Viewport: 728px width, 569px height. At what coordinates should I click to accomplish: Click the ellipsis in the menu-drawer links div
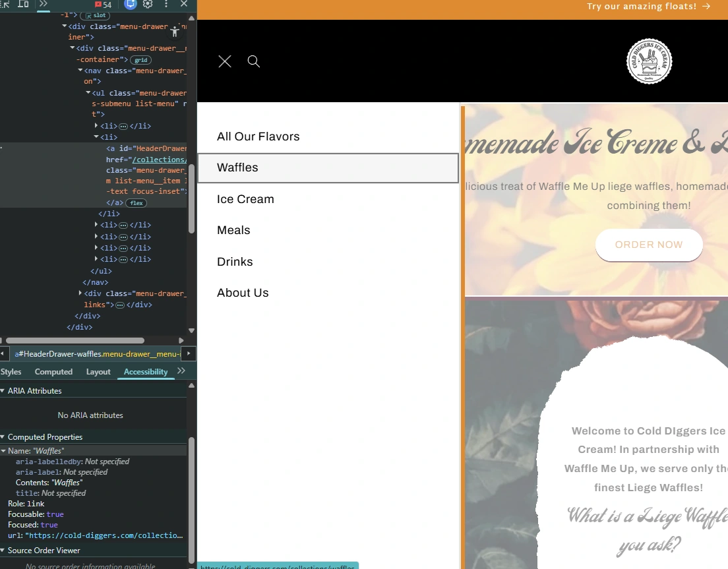pyautogui.click(x=120, y=305)
